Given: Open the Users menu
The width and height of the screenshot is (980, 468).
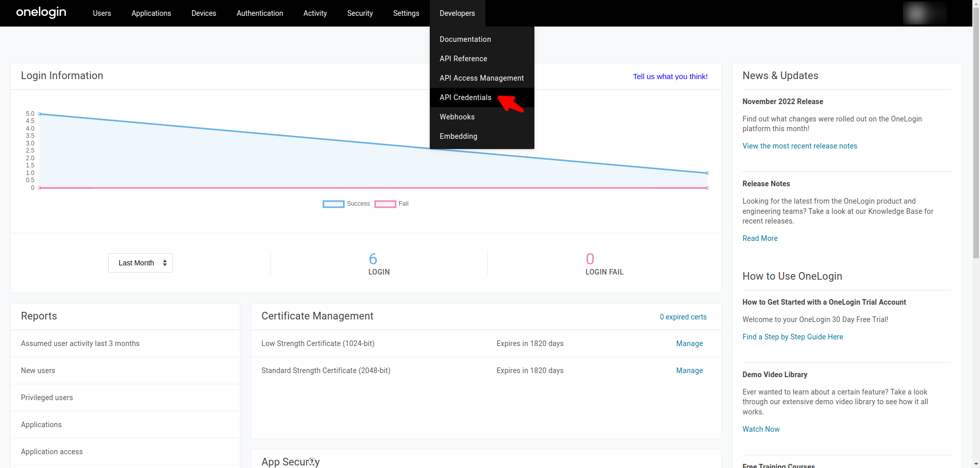Looking at the screenshot, I should pyautogui.click(x=102, y=13).
